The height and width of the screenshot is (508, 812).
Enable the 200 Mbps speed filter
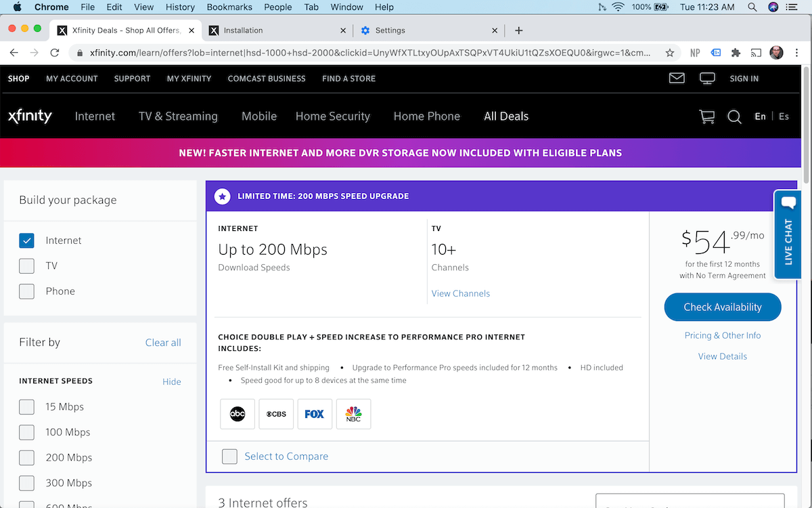coord(26,458)
